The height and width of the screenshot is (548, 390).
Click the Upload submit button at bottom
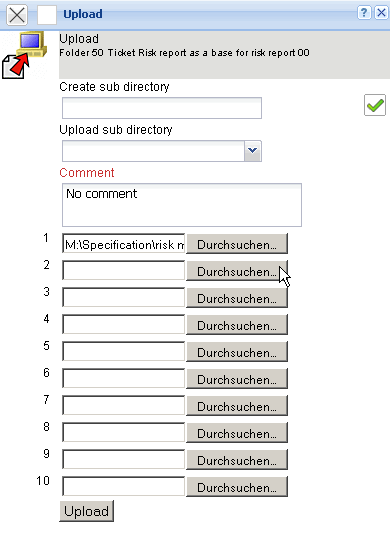87,511
